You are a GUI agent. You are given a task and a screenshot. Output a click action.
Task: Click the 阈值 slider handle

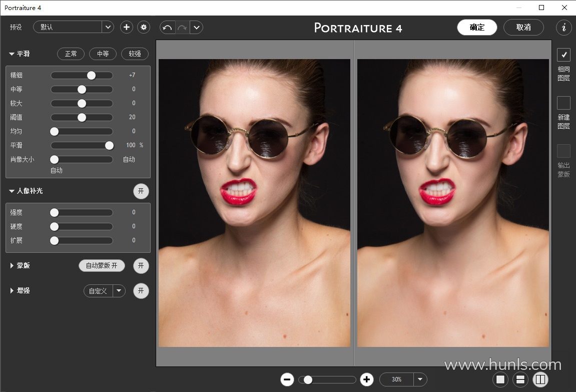point(82,117)
